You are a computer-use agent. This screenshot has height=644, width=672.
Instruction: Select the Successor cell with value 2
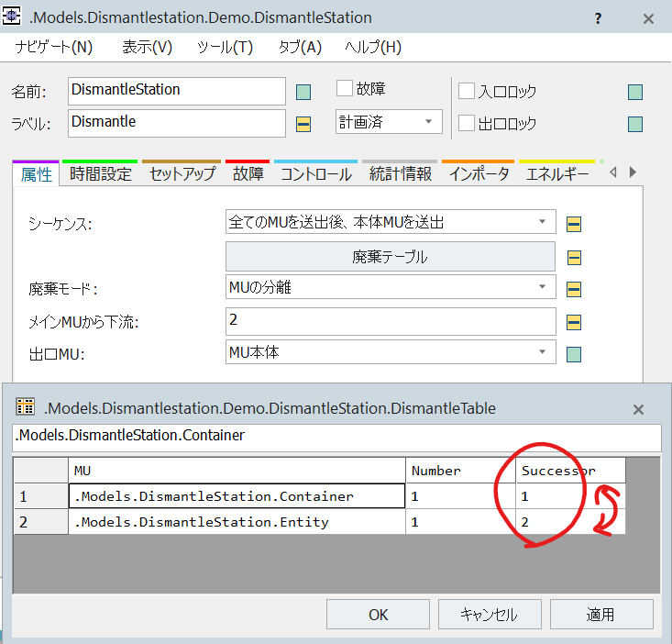click(570, 522)
